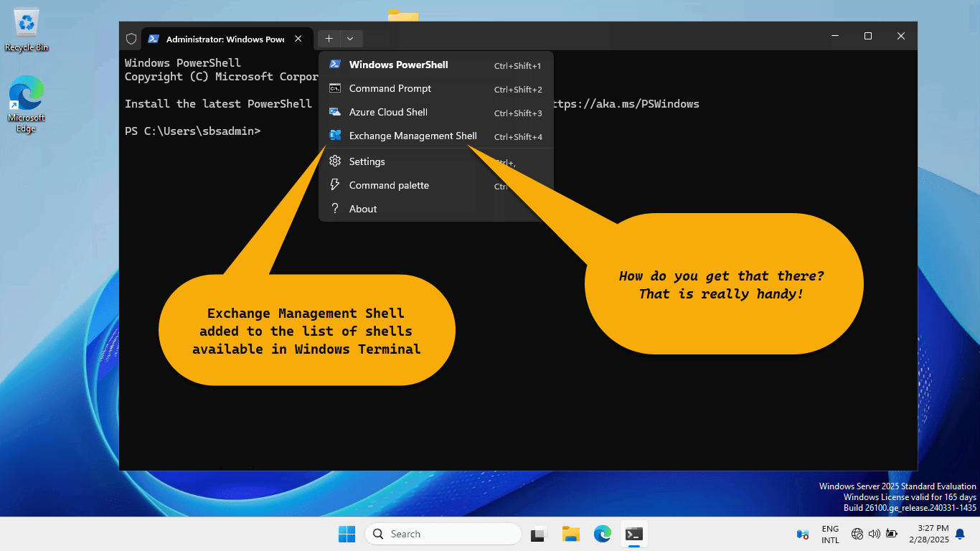Click the blue tray icon left of ENG
This screenshot has height=551, width=980.
[x=803, y=534]
